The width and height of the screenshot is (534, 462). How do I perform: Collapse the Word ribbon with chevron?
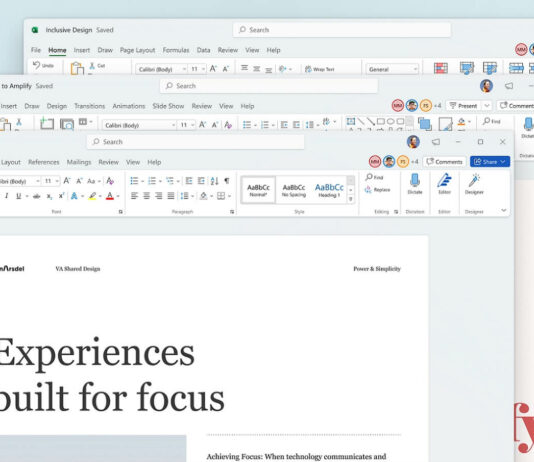[x=504, y=210]
